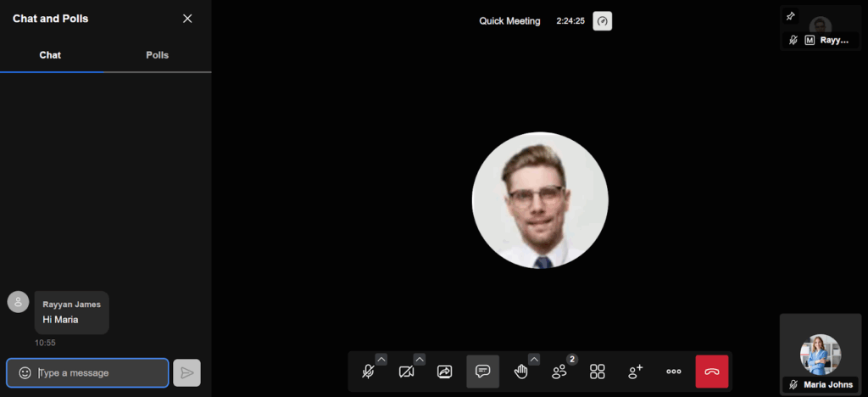Image resolution: width=868 pixels, height=397 pixels.
Task: Leave the meeting with red hang-up button
Action: 712,372
